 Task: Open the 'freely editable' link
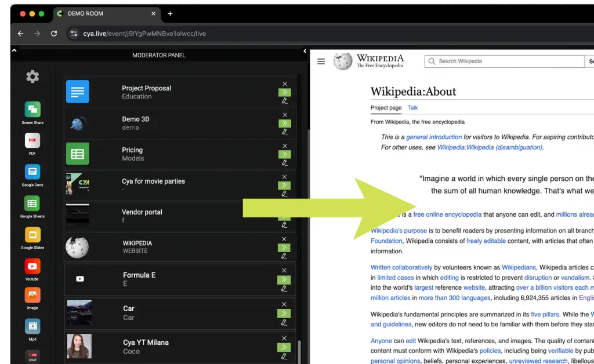[x=486, y=241]
